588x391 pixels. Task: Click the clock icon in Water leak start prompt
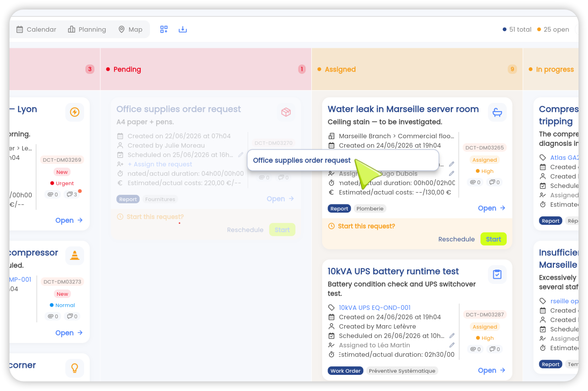point(331,226)
